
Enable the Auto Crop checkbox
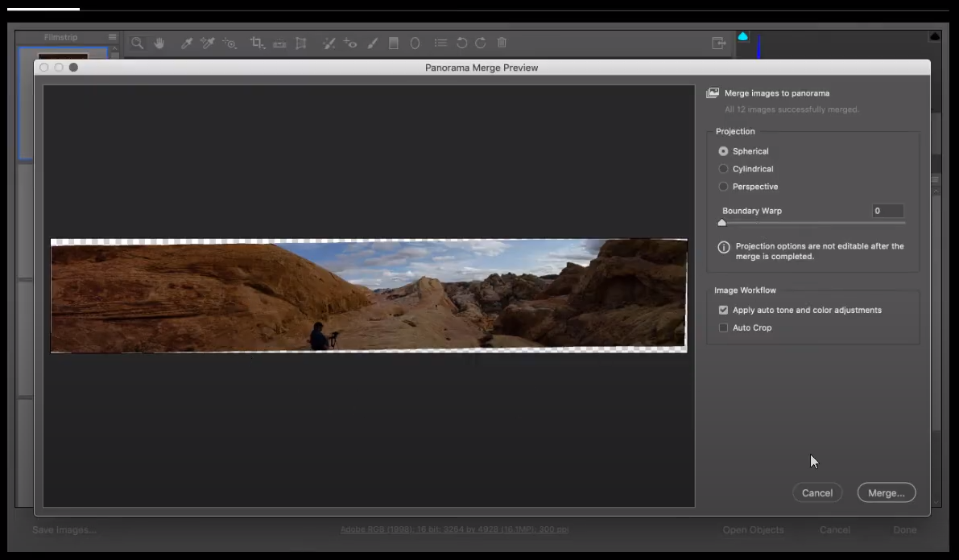pyautogui.click(x=723, y=327)
